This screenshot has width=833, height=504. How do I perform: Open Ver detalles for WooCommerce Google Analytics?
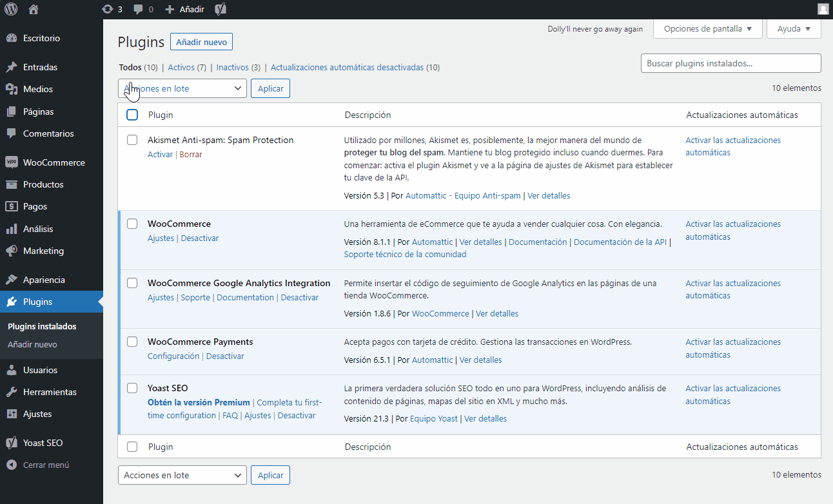(x=497, y=313)
